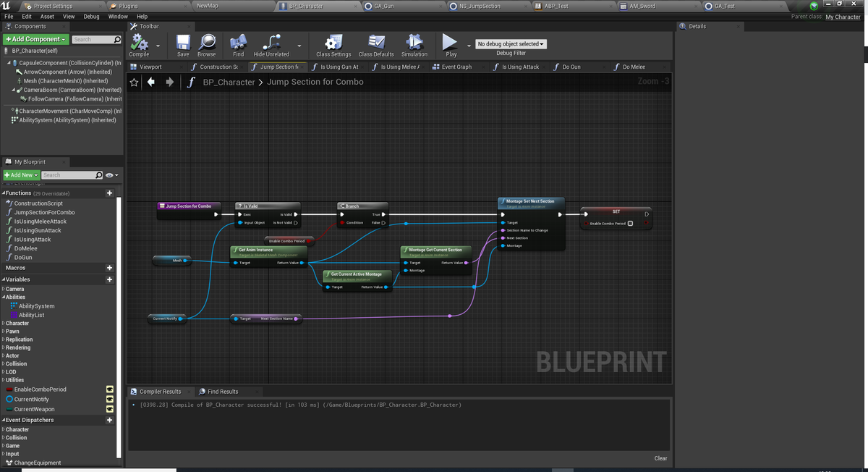Viewport: 868px width, 472px height.
Task: Toggle CurrentWeapon variable visibility eye
Action: [109, 410]
